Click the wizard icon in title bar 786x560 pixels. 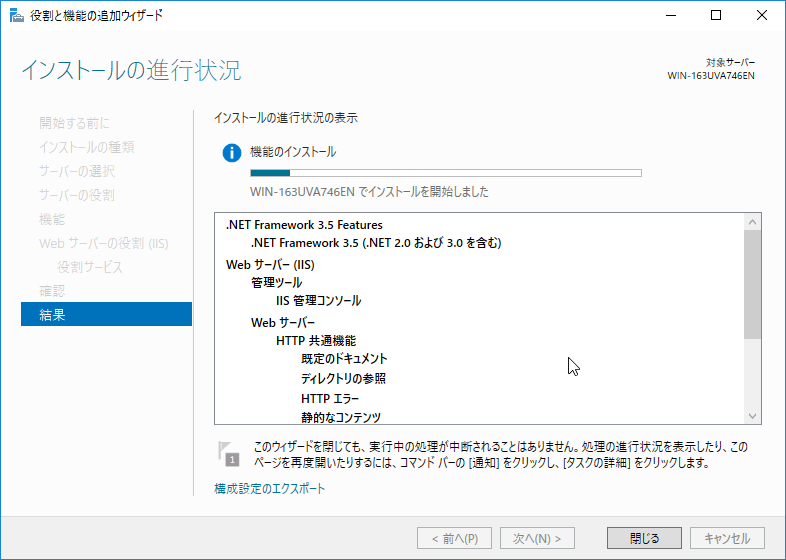point(13,15)
